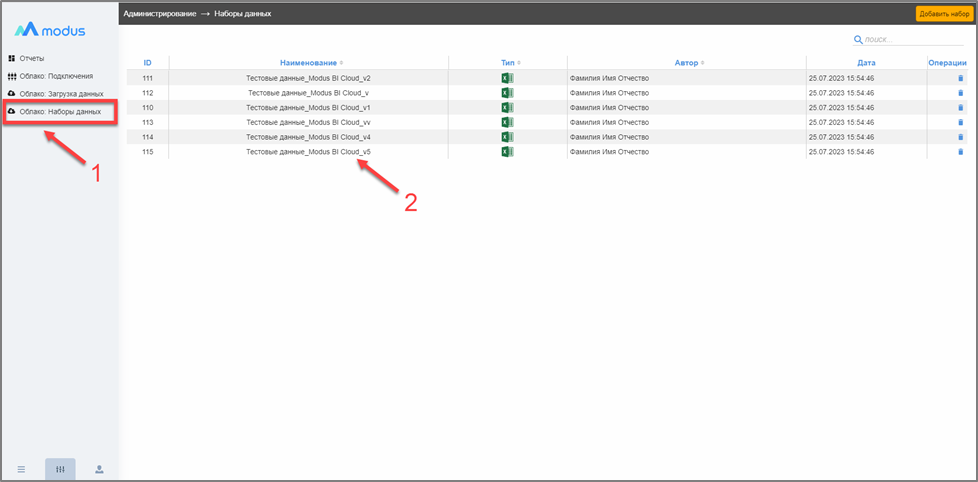
Task: Remove the Modus BI Cloud_v5 dataset
Action: (x=960, y=152)
